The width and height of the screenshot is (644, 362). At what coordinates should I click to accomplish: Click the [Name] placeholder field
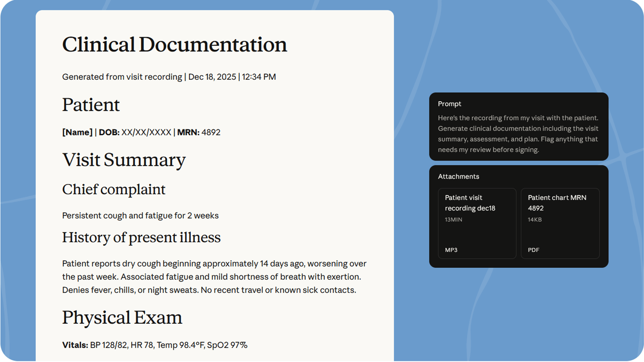point(77,132)
